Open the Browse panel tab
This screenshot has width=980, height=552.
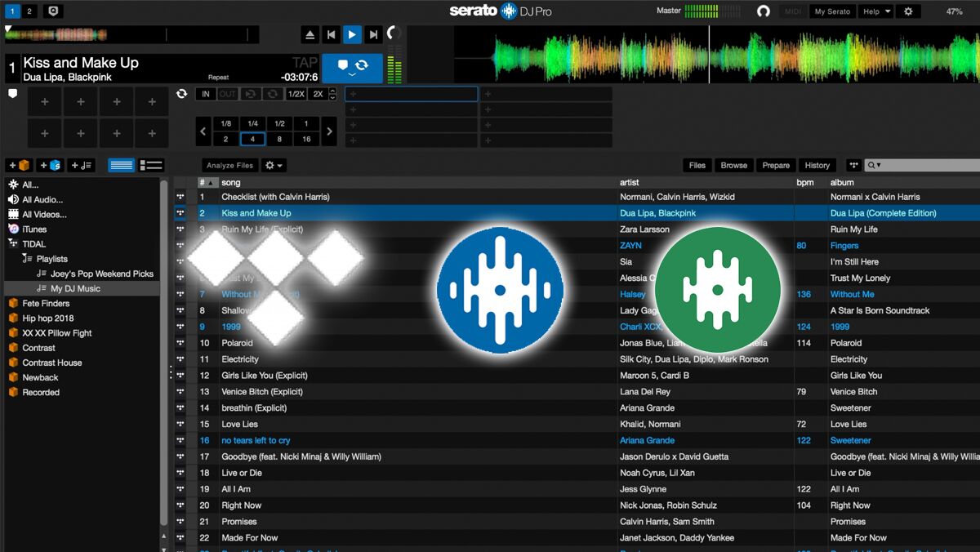[733, 165]
